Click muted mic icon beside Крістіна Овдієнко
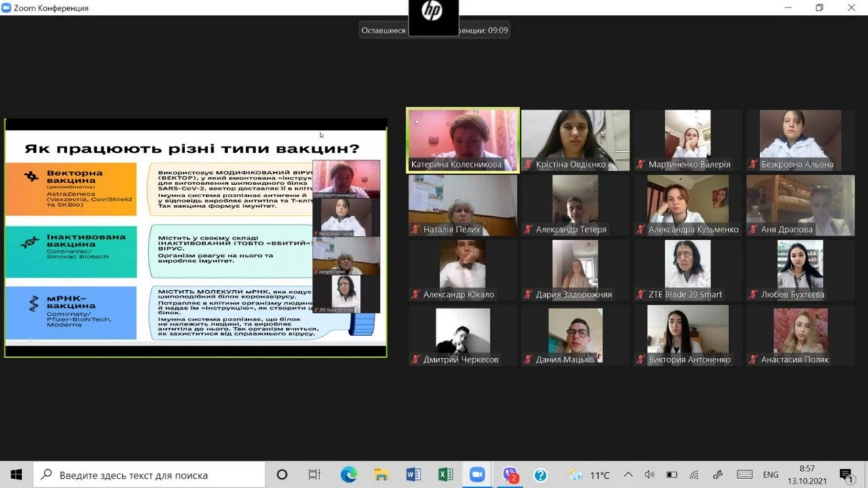 pyautogui.click(x=527, y=164)
